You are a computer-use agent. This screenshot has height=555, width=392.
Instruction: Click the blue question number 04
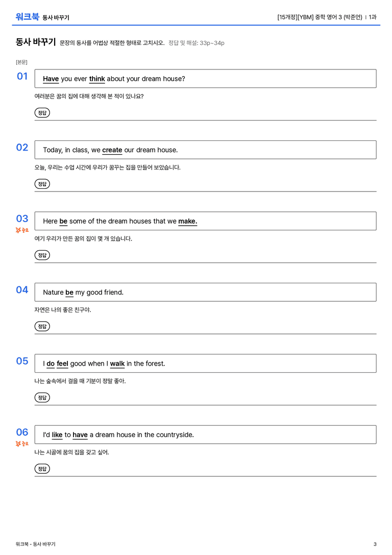[22, 290]
